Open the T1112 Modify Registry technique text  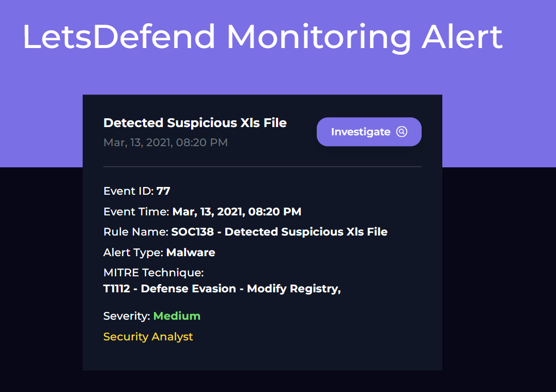222,289
